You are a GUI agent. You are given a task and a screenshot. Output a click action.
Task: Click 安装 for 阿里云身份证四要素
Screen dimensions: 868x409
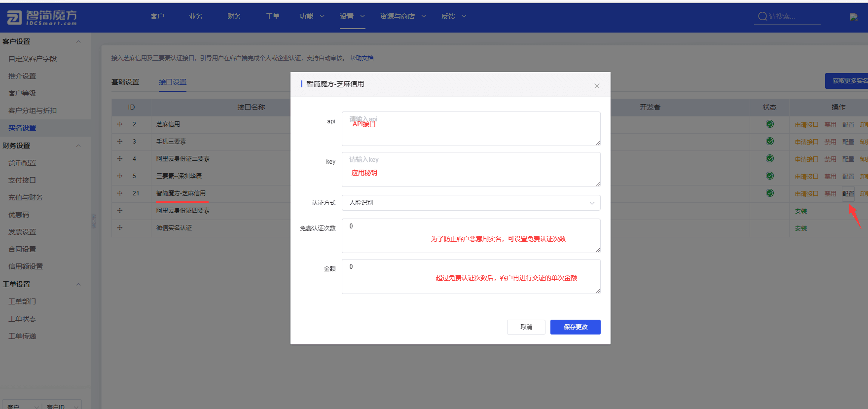pos(801,211)
